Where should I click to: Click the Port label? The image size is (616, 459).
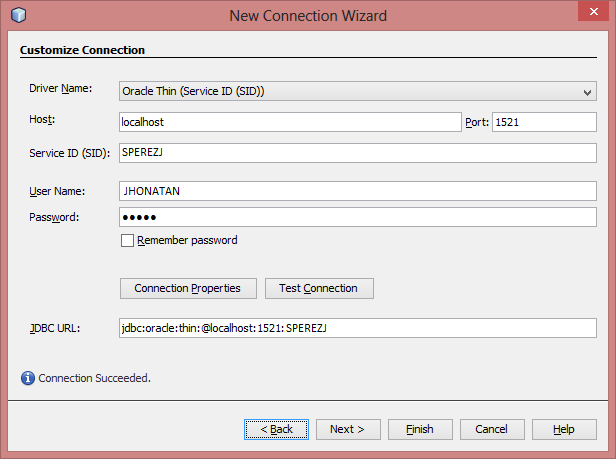477,122
